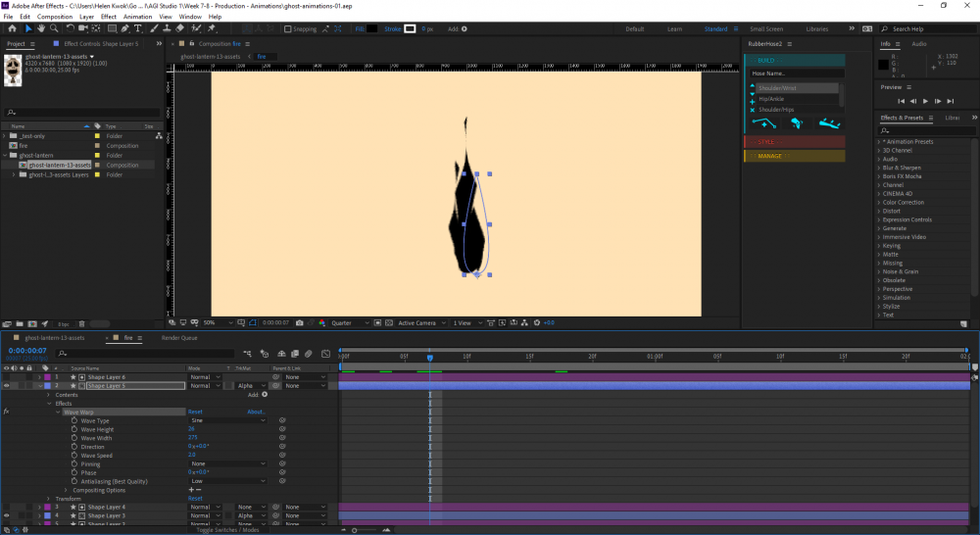Image resolution: width=980 pixels, height=535 pixels.
Task: Open the viewer magnification 50% dropdown
Action: 218,323
